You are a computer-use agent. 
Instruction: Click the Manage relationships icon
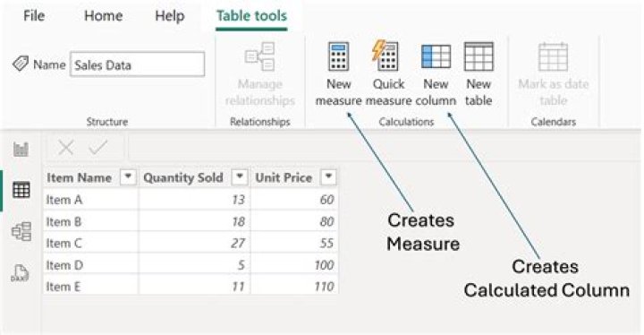(x=259, y=56)
